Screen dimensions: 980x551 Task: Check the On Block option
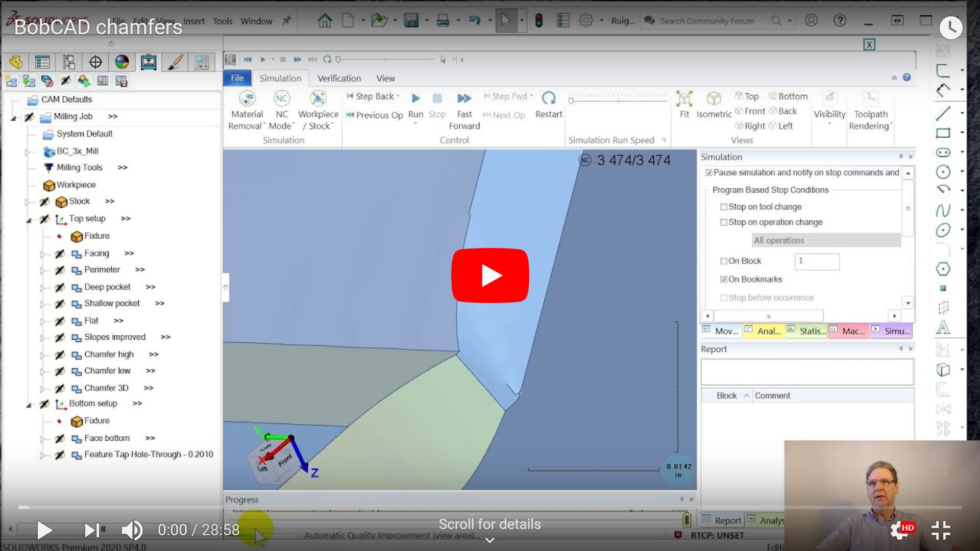(723, 261)
